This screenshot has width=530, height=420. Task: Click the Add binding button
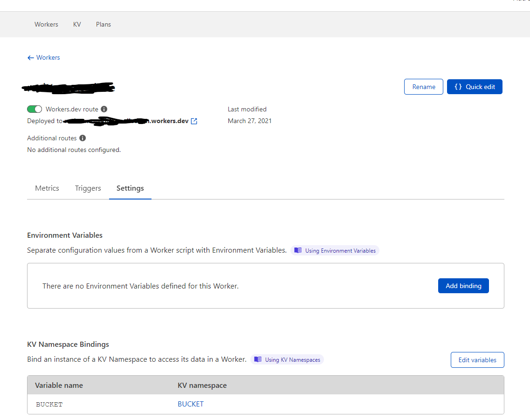[x=463, y=285]
